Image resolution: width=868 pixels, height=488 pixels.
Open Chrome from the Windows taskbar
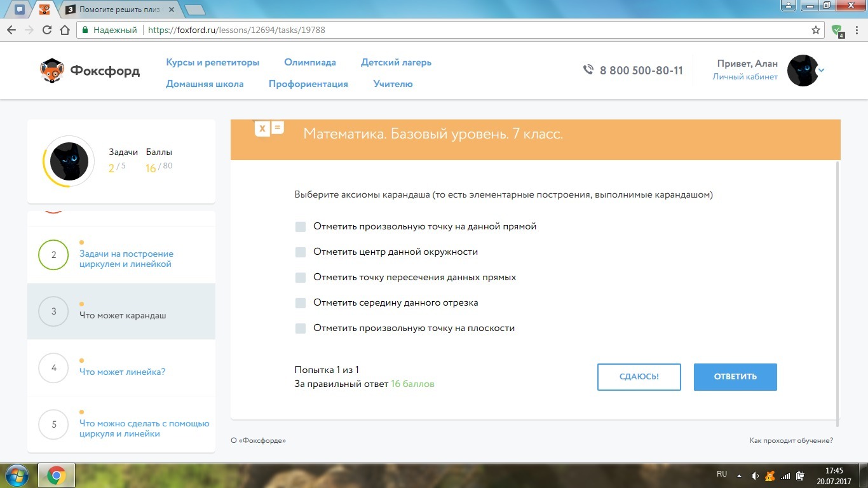(57, 475)
